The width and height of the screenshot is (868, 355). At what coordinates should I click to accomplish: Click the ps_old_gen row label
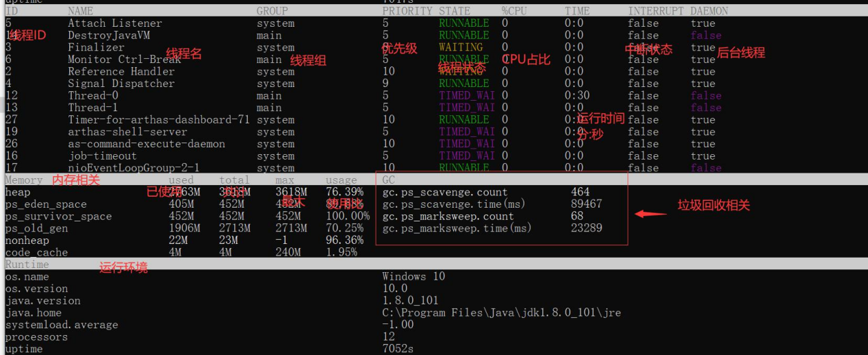coord(36,228)
